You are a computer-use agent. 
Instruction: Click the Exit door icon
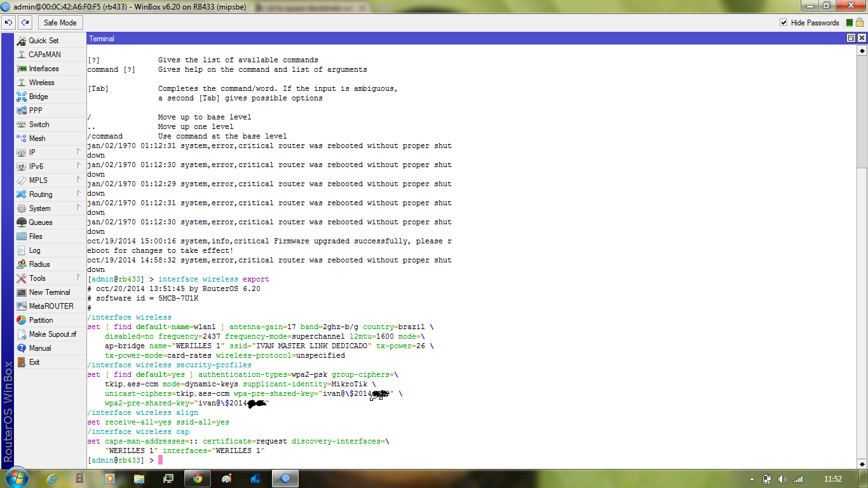pos(21,362)
